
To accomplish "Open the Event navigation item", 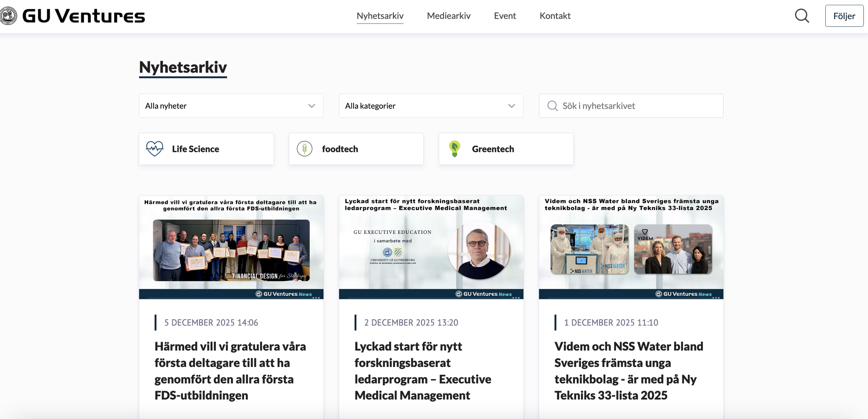I will [x=505, y=16].
